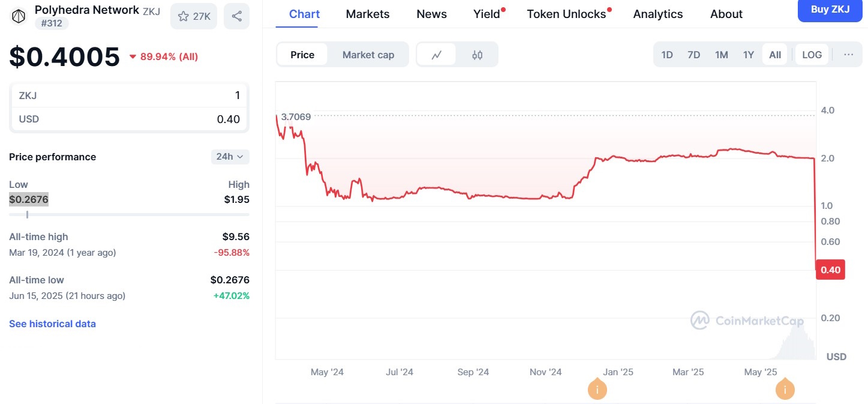Select the 1Y time range
The width and height of the screenshot is (868, 404).
(748, 55)
